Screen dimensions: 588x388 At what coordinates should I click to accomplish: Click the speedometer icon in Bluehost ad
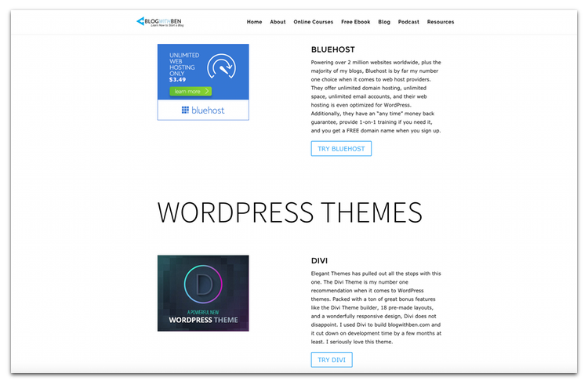click(222, 67)
